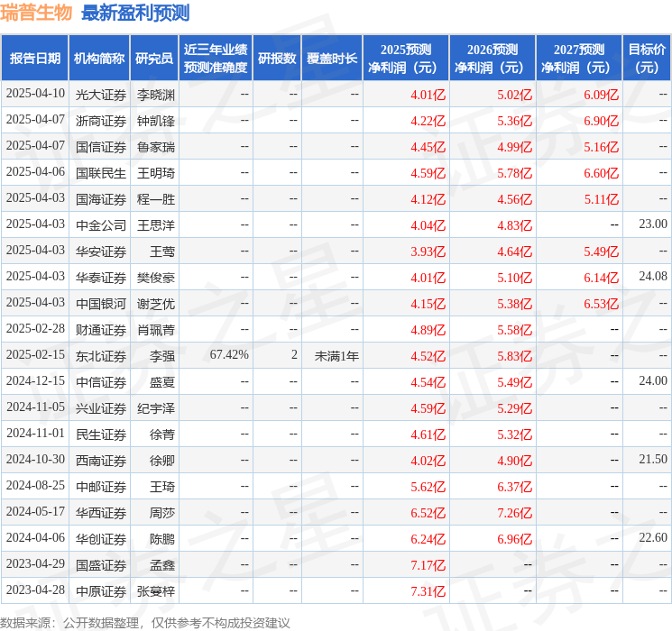Click the 财通证券 institution cell
The width and height of the screenshot is (672, 631).
click(101, 330)
